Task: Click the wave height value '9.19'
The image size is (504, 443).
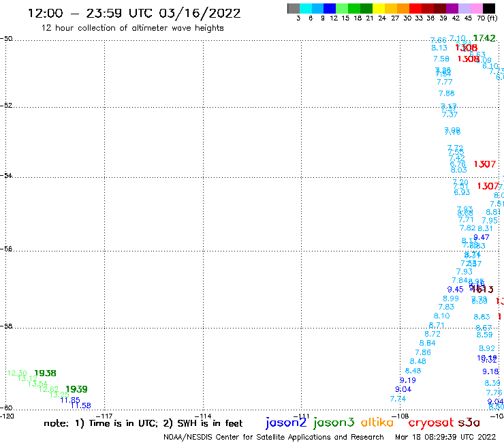Action: 408,380
